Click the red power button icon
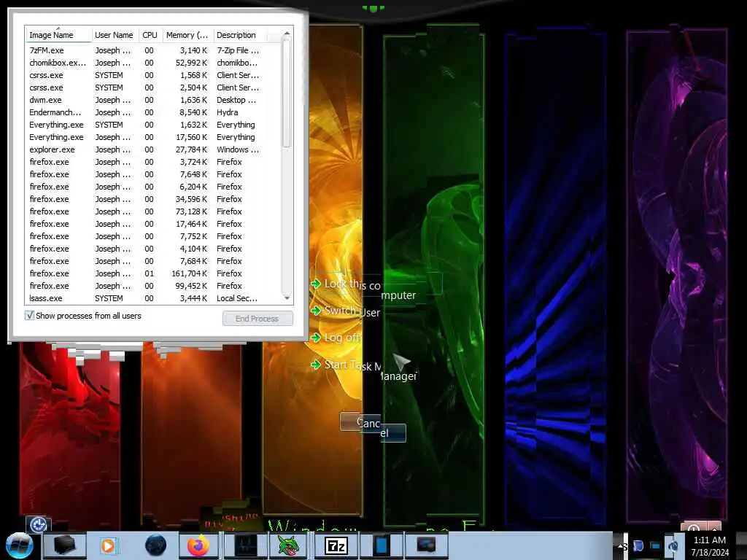Screen dimensions: 747x560 click(694, 527)
